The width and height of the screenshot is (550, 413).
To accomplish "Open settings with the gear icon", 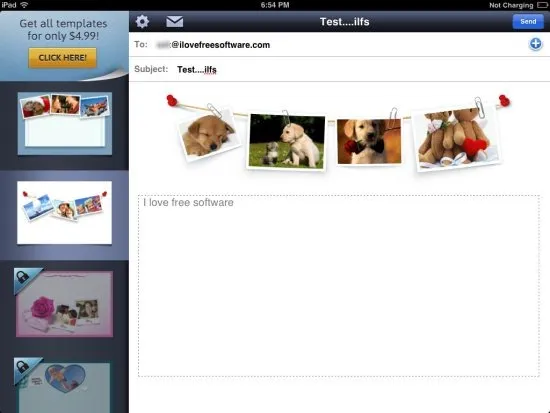I will 142,21.
